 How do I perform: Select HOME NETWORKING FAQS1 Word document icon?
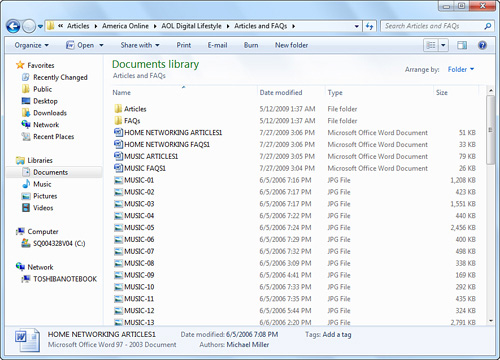118,144
